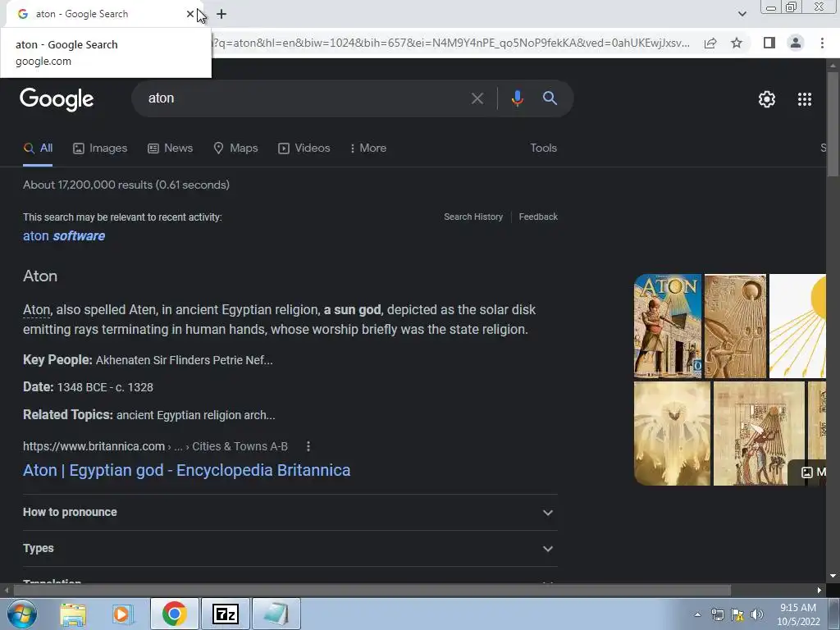840x630 pixels.
Task: Open Chrome's three-dot menu
Action: (x=822, y=43)
